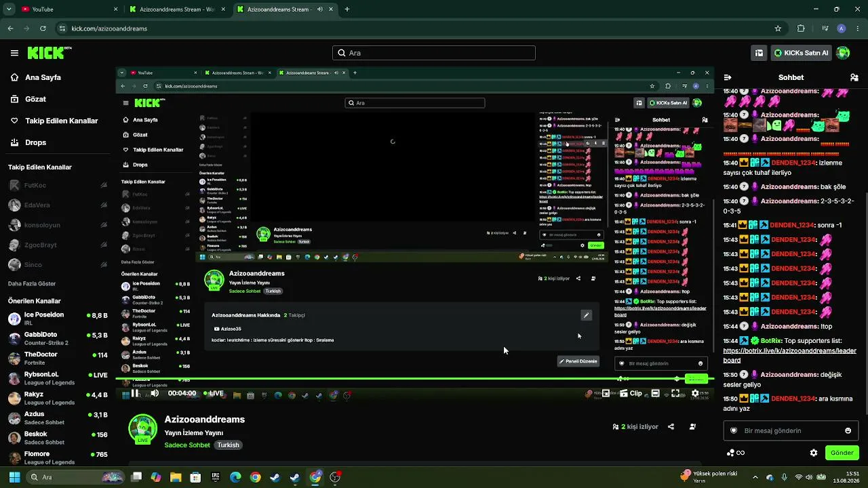Select the Sinco followed channel
The image size is (868, 488).
pos(58,264)
